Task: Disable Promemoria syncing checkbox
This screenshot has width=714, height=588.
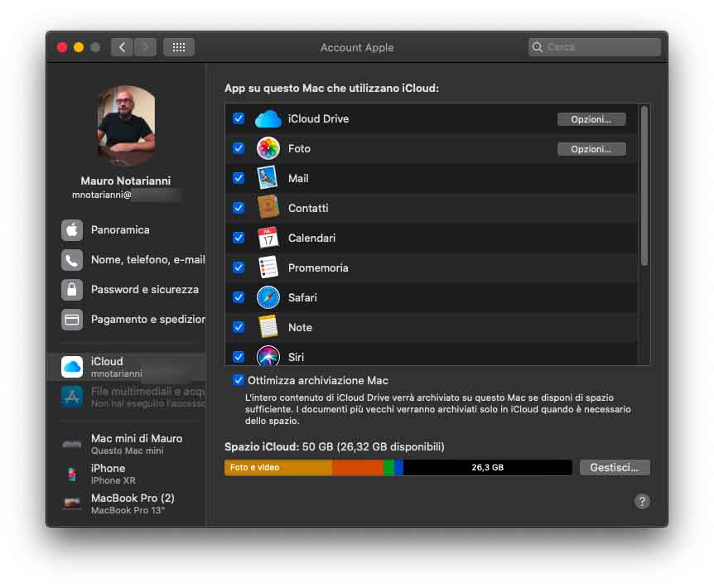Action: coord(239,267)
